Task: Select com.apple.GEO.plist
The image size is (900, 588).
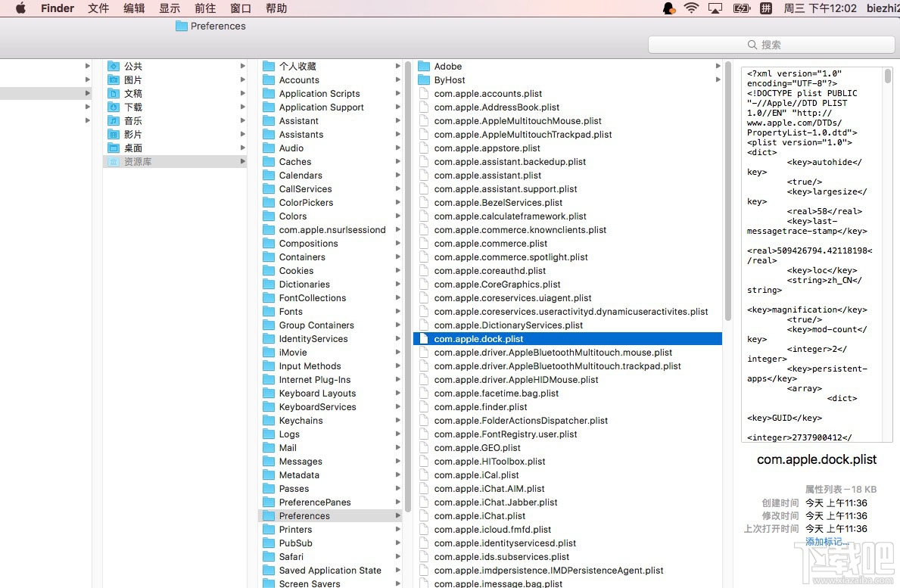Action: [x=477, y=447]
